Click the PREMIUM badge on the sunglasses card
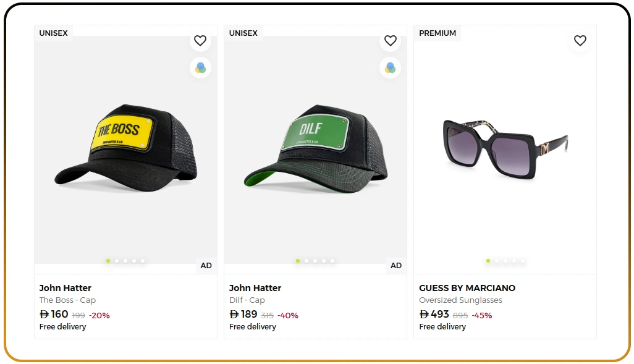The image size is (634, 364). [x=437, y=33]
